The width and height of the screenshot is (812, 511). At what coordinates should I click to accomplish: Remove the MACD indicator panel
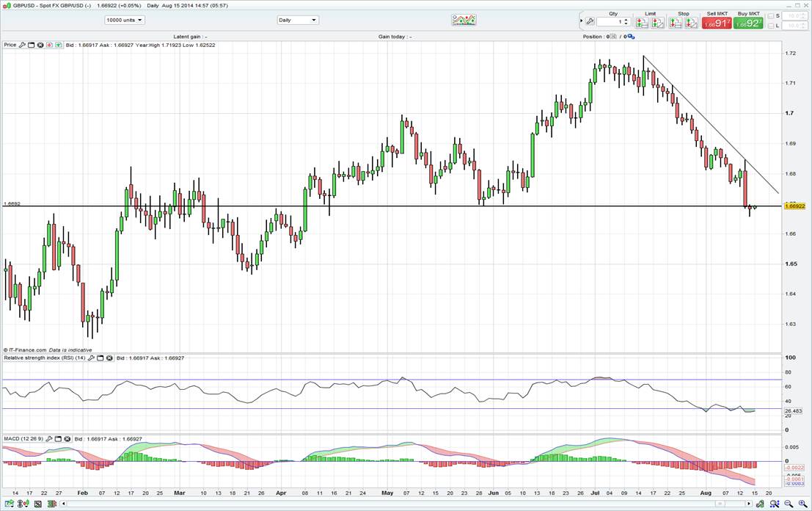tap(67, 438)
